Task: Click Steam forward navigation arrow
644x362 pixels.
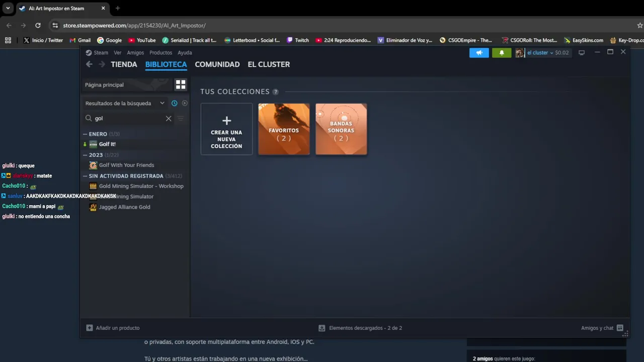Action: [x=102, y=64]
